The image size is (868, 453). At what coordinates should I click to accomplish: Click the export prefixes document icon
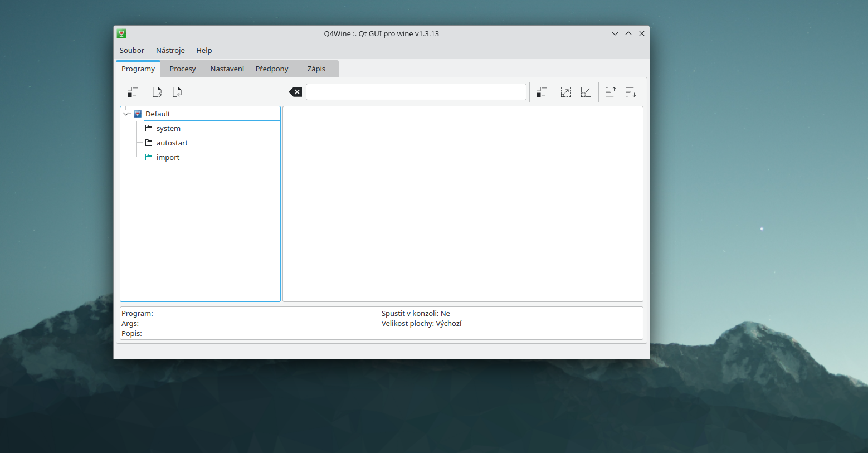pos(157,92)
